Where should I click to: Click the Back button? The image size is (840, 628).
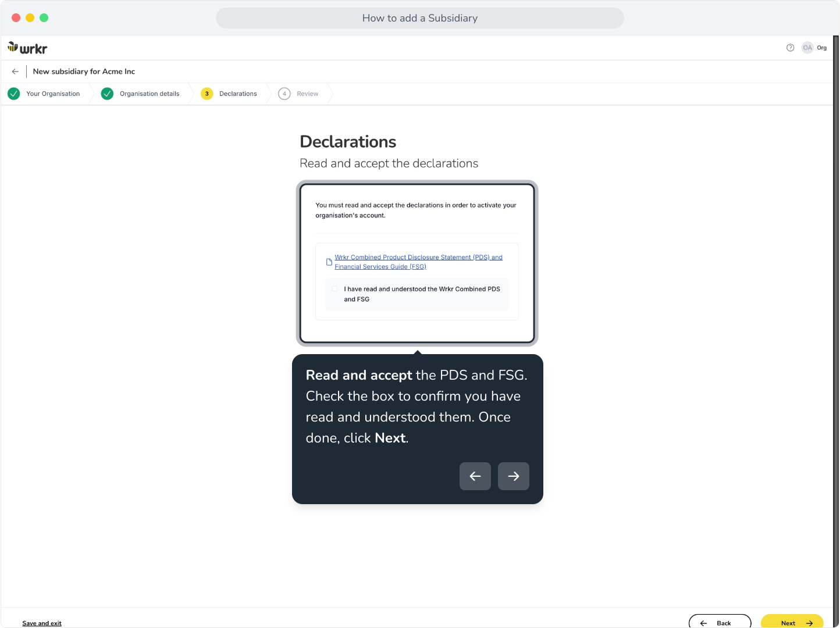pyautogui.click(x=720, y=622)
